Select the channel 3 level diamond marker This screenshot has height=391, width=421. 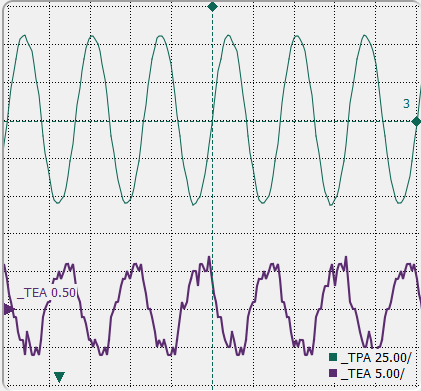click(416, 122)
